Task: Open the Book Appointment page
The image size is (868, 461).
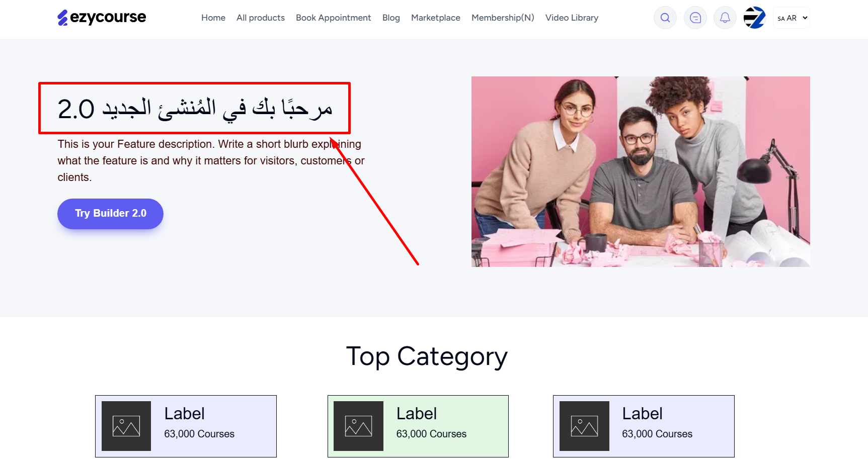Action: tap(333, 18)
